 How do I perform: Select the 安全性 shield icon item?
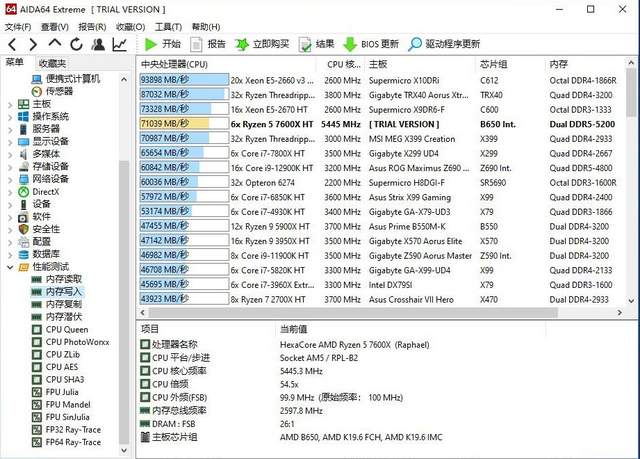click(24, 229)
